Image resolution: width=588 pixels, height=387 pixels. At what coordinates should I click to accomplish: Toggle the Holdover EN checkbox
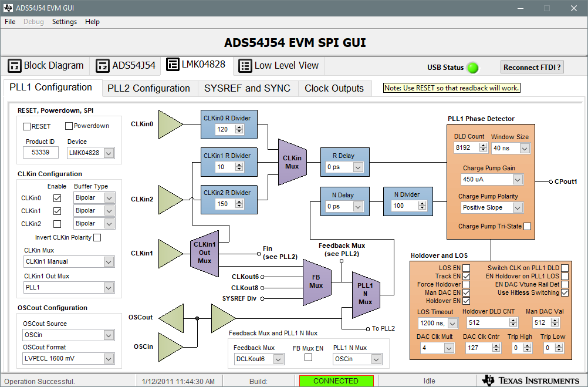point(466,301)
